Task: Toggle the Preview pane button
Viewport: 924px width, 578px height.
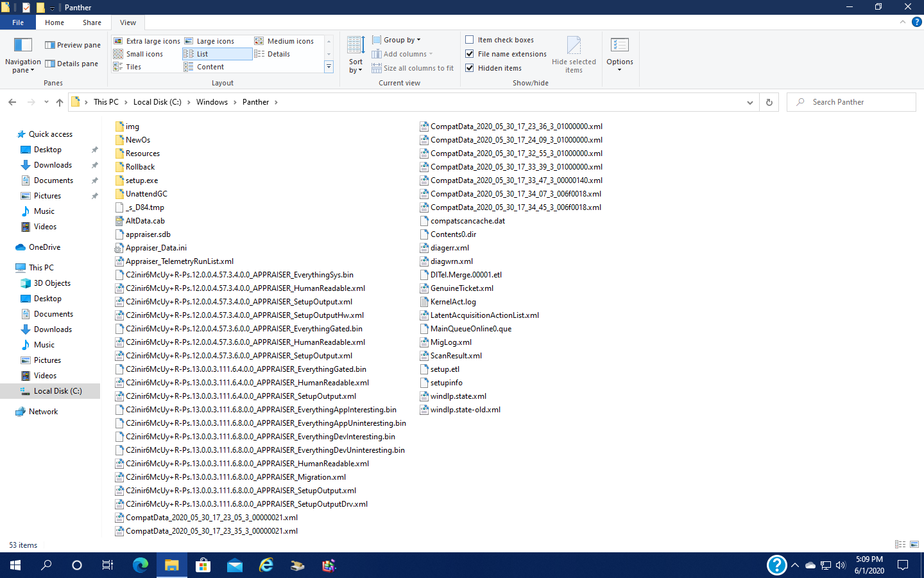Action: point(73,45)
